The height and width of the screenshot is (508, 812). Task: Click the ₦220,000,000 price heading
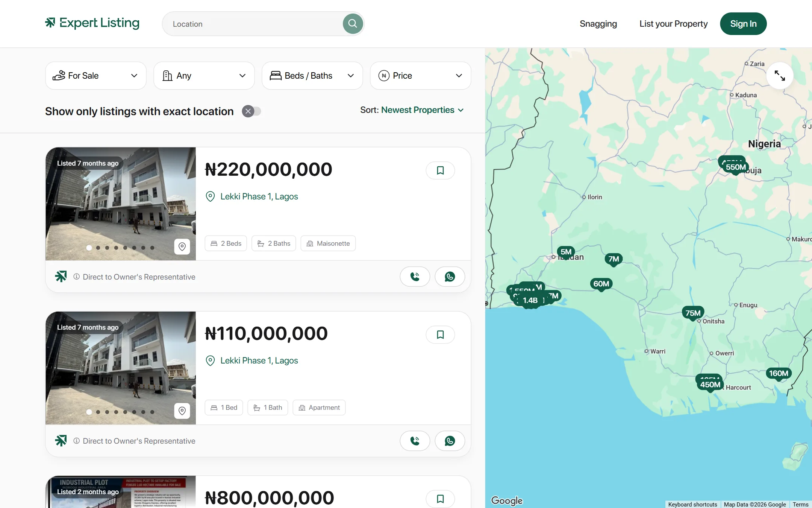click(268, 169)
